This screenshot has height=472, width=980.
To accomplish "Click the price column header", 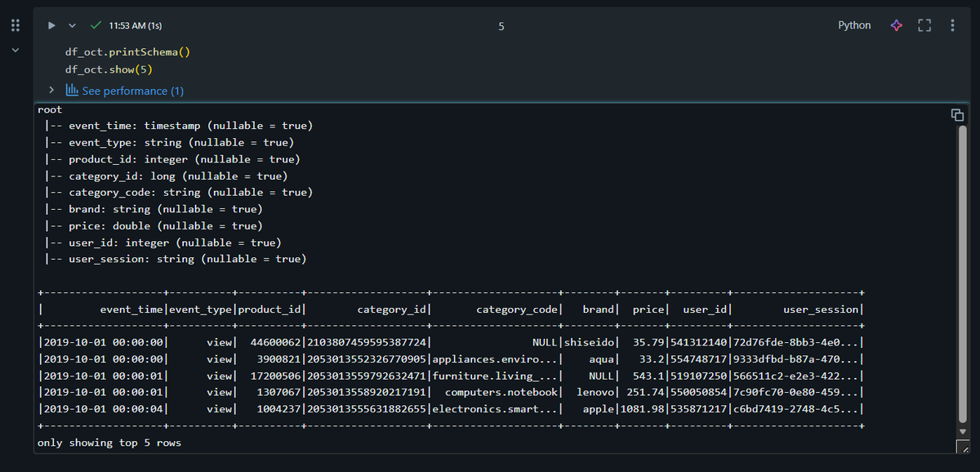I will point(648,309).
